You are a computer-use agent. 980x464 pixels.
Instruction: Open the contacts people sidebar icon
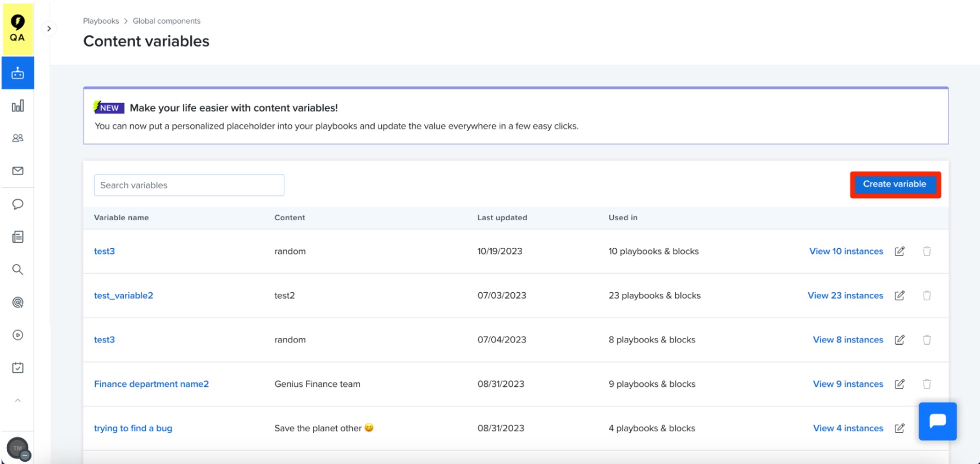click(x=18, y=138)
